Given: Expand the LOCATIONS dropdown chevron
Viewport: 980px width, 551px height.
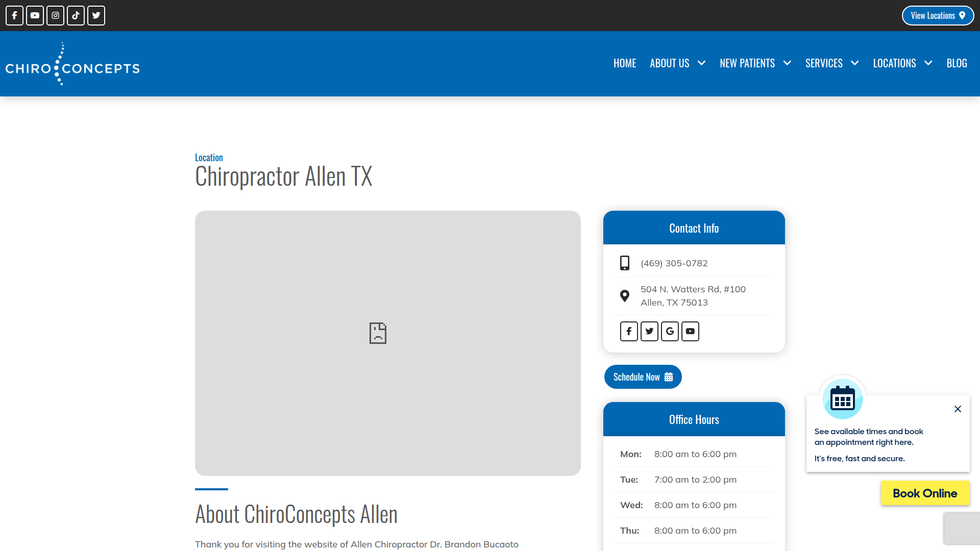Looking at the screenshot, I should (928, 63).
